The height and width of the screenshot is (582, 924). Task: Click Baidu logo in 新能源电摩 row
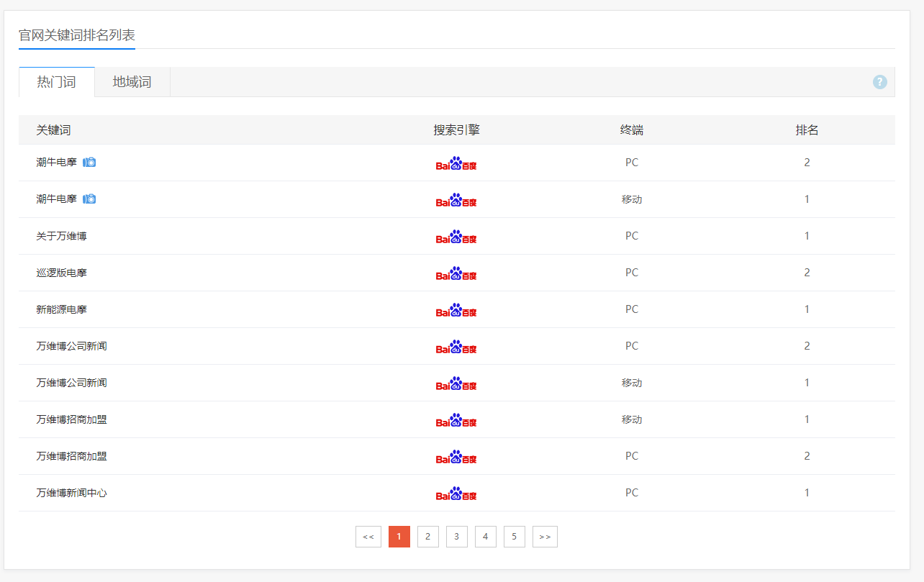(456, 310)
